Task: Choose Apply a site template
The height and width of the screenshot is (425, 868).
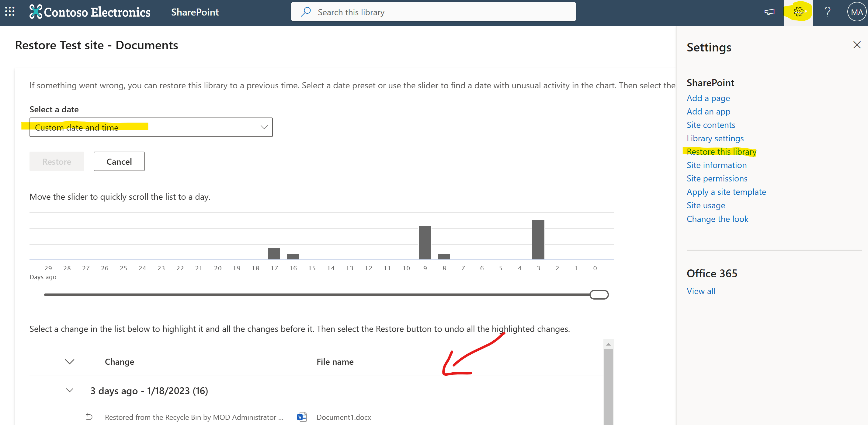Action: tap(726, 192)
